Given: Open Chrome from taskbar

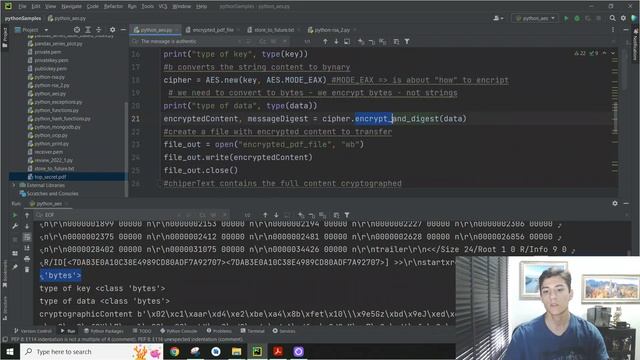Looking at the screenshot, I should pyautogui.click(x=174, y=351).
